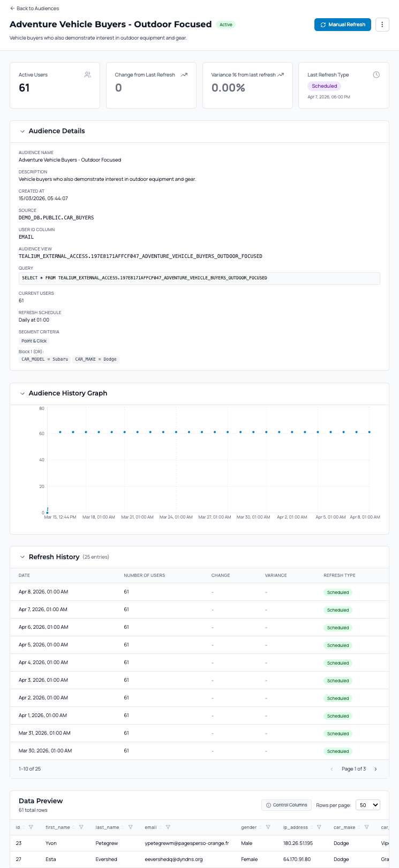Filter the first_name column
This screenshot has height=868, width=399.
tap(81, 827)
